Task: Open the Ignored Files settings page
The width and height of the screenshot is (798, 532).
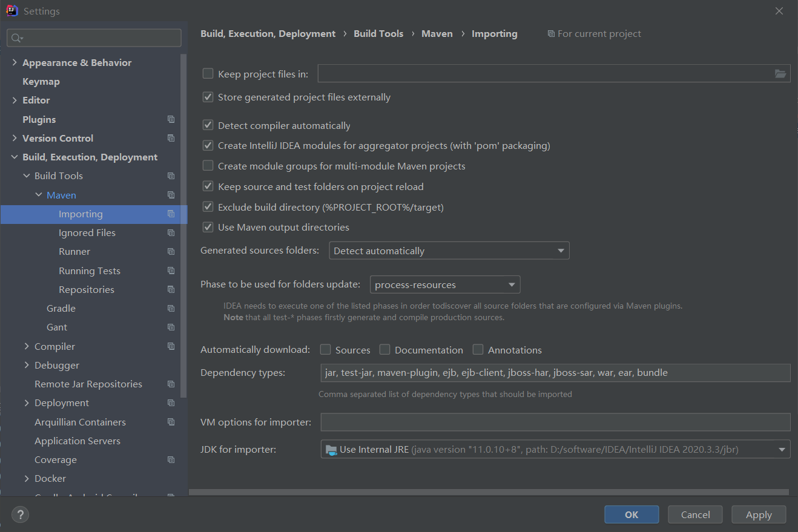Action: [87, 232]
